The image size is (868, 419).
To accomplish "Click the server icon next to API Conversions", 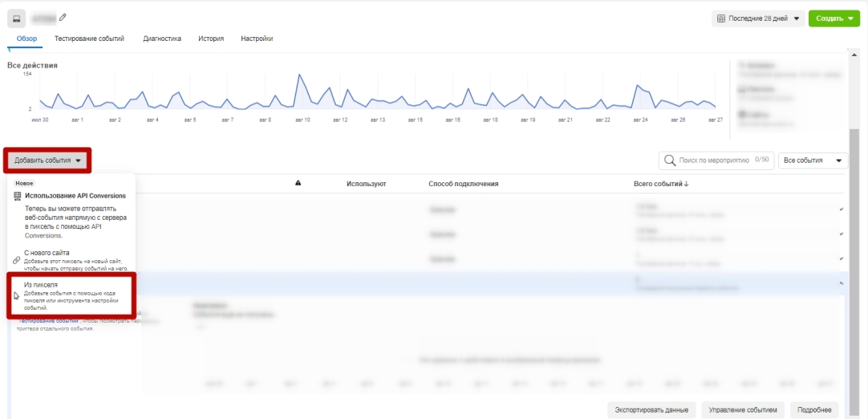I will tap(17, 196).
